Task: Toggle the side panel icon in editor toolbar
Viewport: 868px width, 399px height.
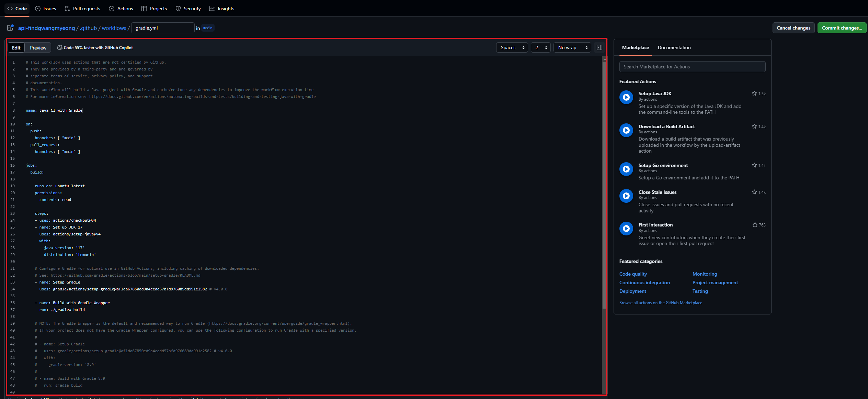Action: [599, 47]
